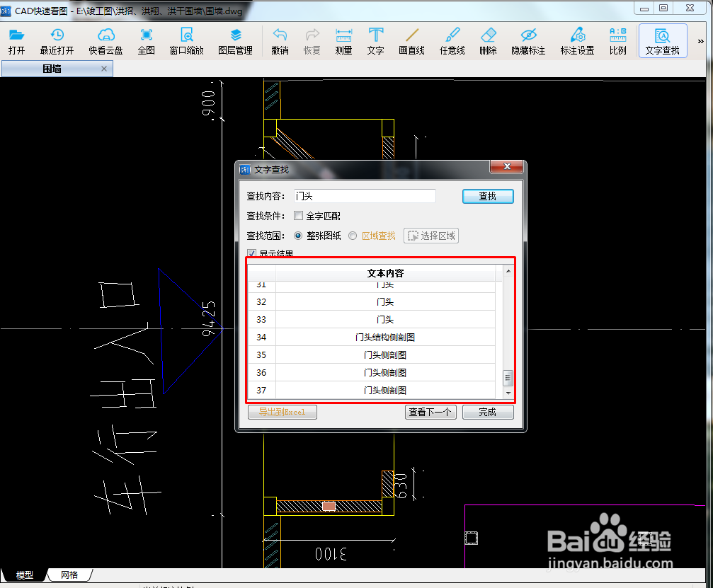
Task: Toggle the 显示结果 checkbox
Action: pyautogui.click(x=251, y=253)
